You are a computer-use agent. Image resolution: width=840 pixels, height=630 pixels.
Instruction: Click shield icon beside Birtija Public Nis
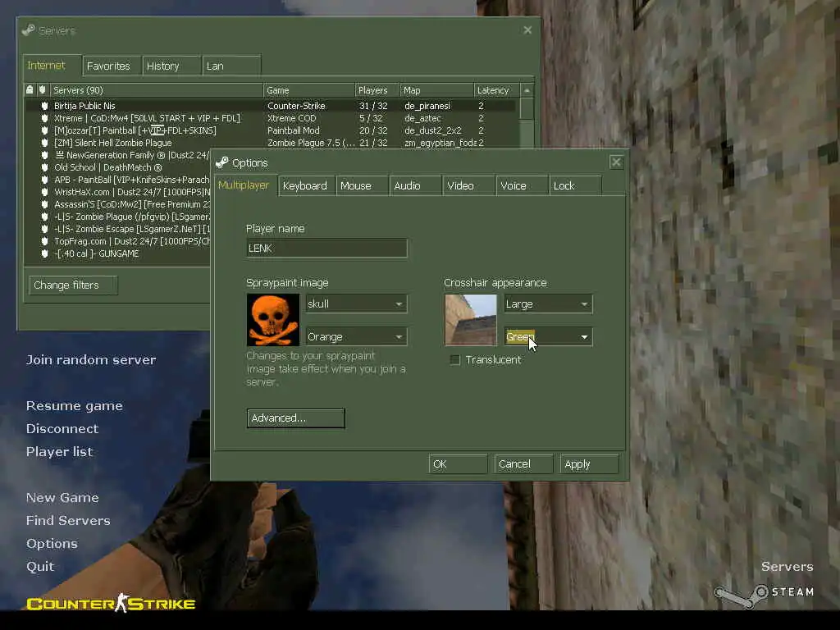pyautogui.click(x=44, y=106)
